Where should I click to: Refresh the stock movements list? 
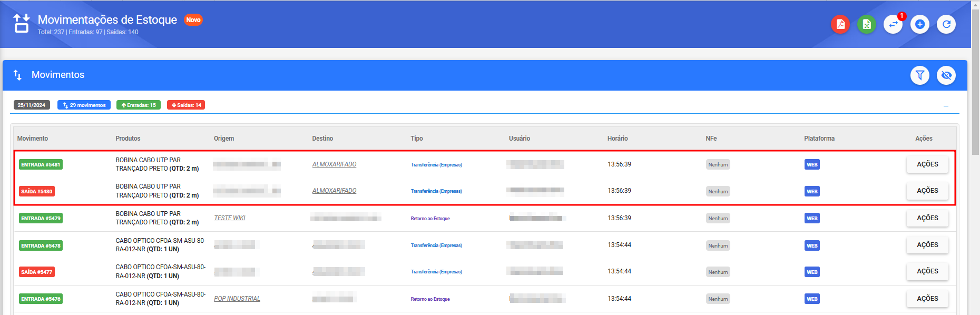click(946, 24)
